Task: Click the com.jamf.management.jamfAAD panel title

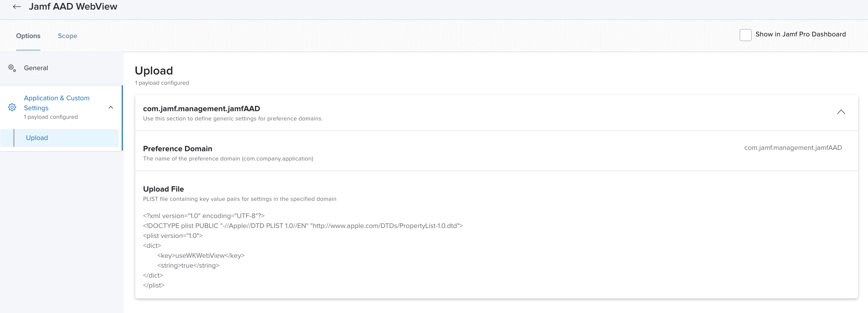Action: click(x=201, y=109)
